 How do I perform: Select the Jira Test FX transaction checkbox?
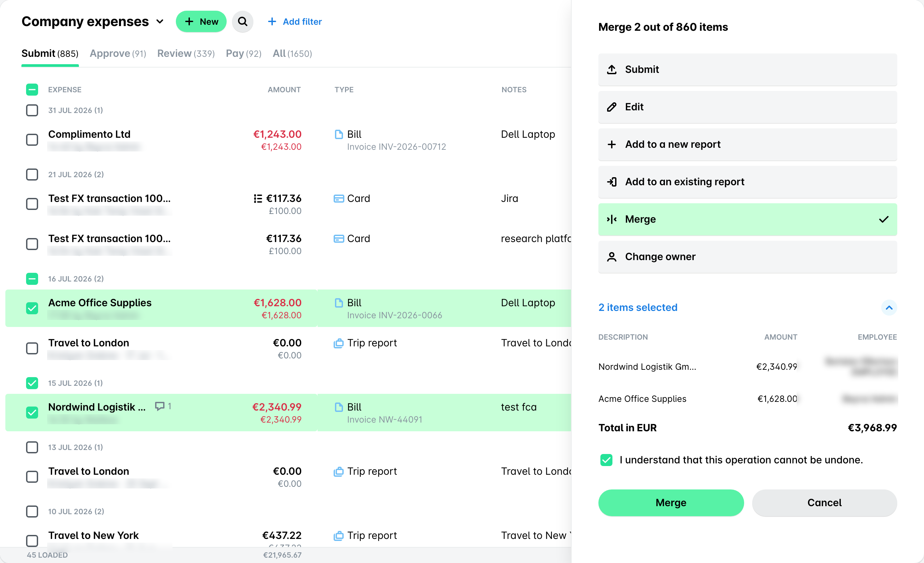[32, 204]
